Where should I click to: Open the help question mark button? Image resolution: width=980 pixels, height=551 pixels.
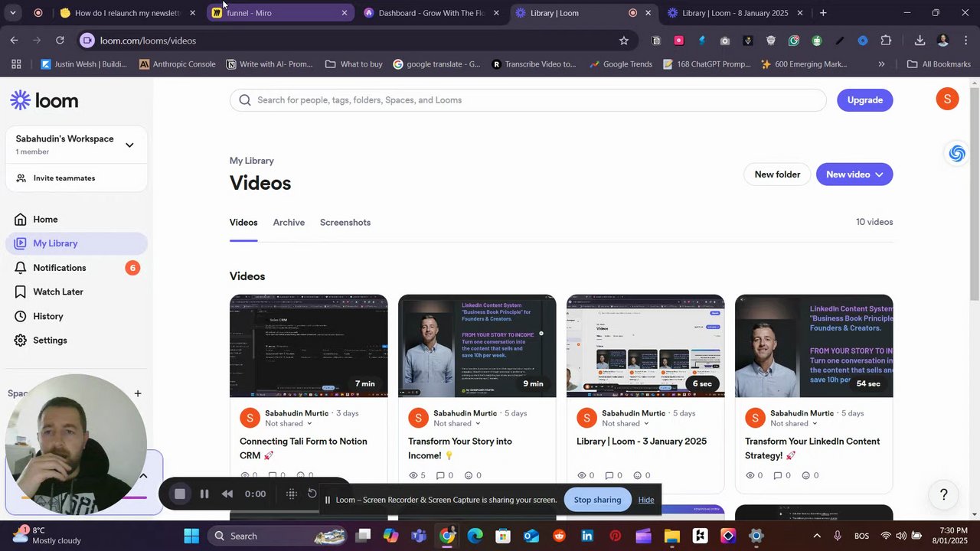(944, 495)
